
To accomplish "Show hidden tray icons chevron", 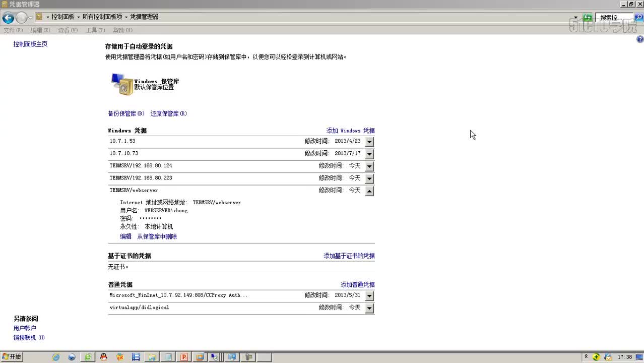I will [586, 357].
